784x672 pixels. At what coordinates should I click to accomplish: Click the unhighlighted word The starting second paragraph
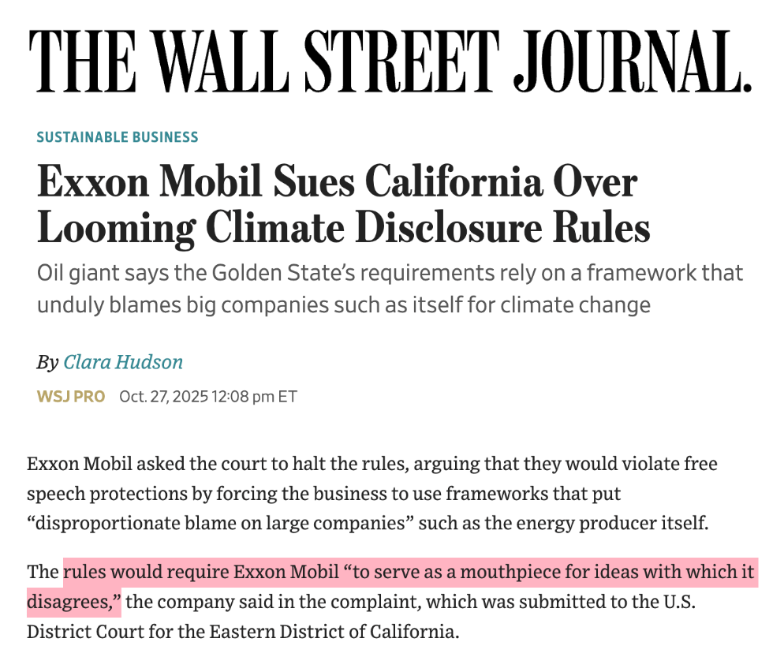click(42, 571)
